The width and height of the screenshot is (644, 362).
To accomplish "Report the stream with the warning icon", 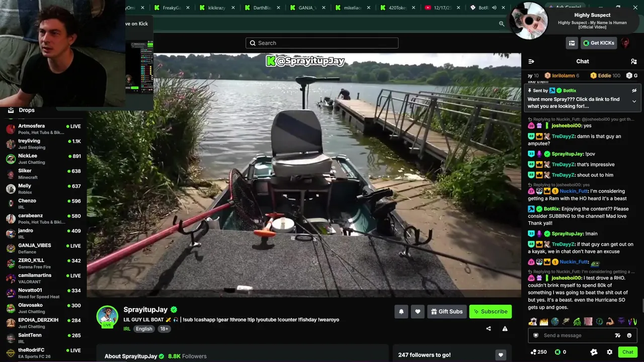I will 505,329.
